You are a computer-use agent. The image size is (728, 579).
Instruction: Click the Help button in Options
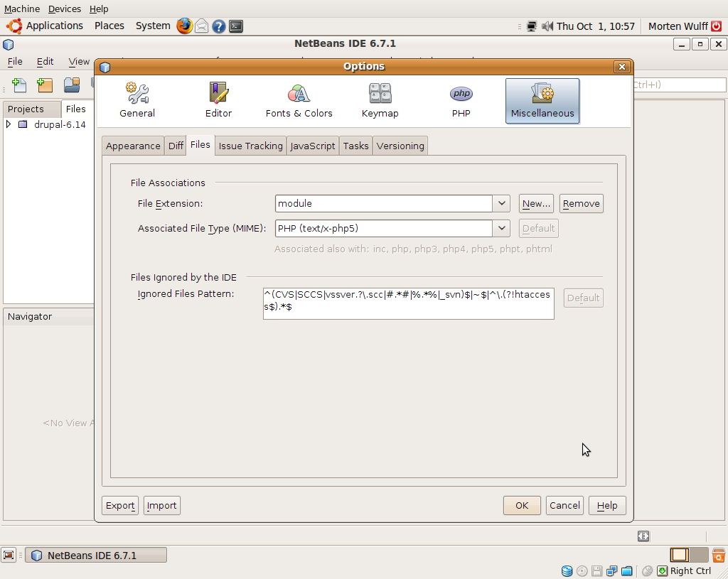pos(607,505)
